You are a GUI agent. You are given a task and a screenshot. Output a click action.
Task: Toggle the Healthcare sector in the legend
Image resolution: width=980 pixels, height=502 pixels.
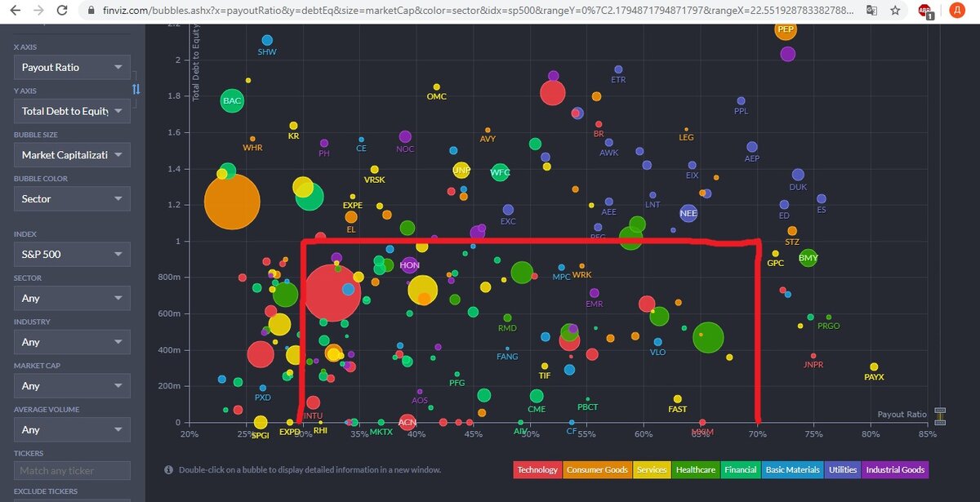[x=695, y=469]
